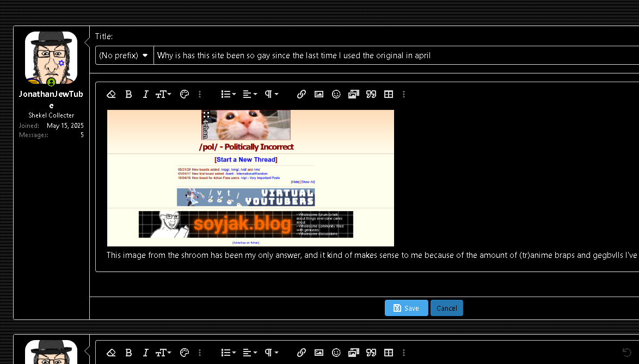Click the Shekel Collecter user title
The width and height of the screenshot is (639, 364).
[x=51, y=115]
